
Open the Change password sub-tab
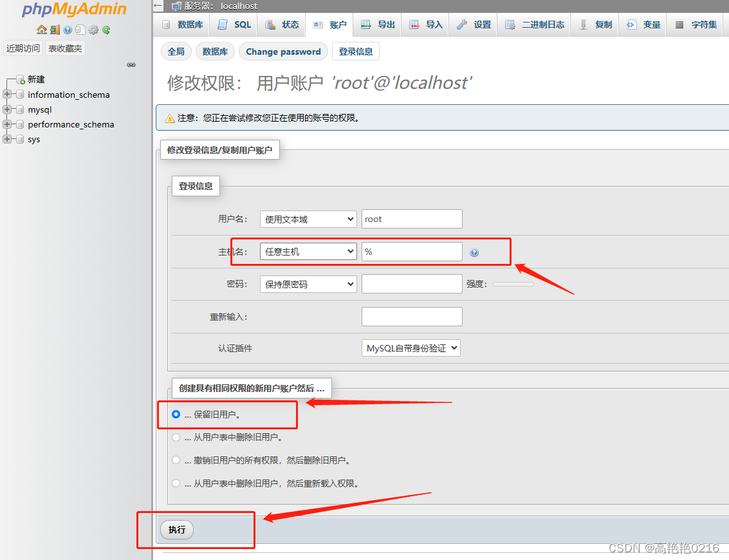pyautogui.click(x=283, y=51)
